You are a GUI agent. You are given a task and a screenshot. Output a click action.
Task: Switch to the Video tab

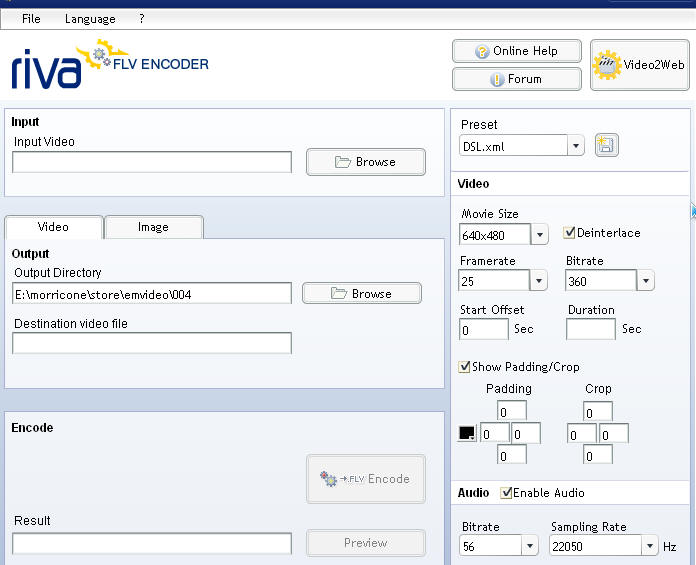(53, 227)
